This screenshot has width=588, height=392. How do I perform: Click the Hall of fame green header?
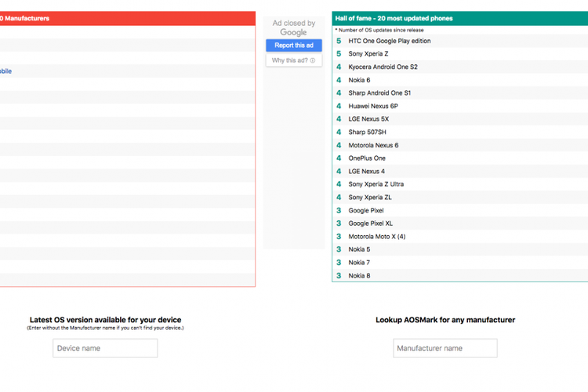click(x=459, y=18)
